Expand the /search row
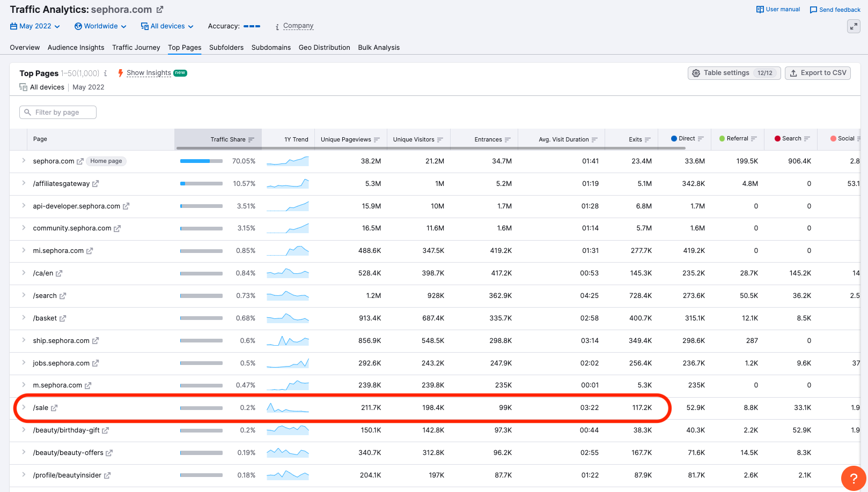 pyautogui.click(x=24, y=295)
